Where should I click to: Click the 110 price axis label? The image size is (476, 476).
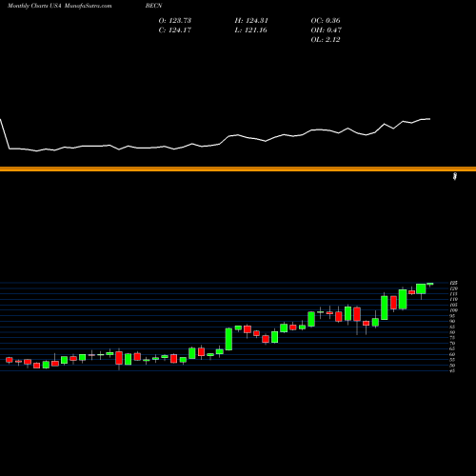(454, 299)
